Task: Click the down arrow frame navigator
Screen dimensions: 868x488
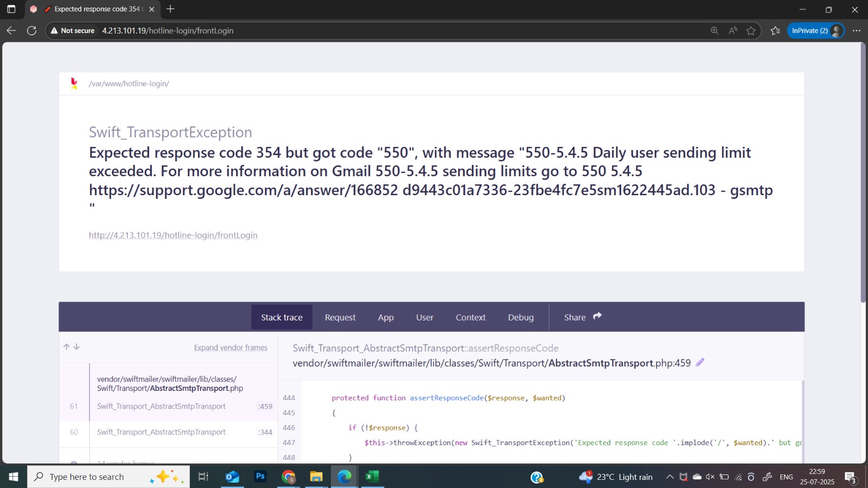Action: click(76, 347)
